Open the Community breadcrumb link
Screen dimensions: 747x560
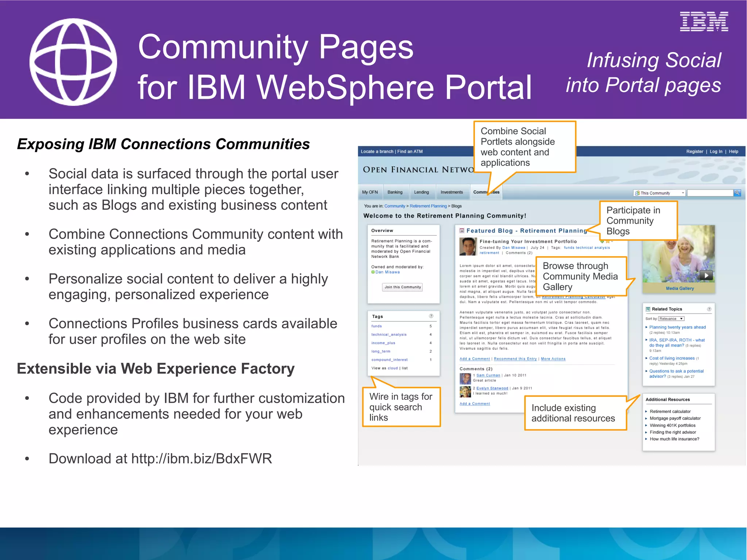395,206
